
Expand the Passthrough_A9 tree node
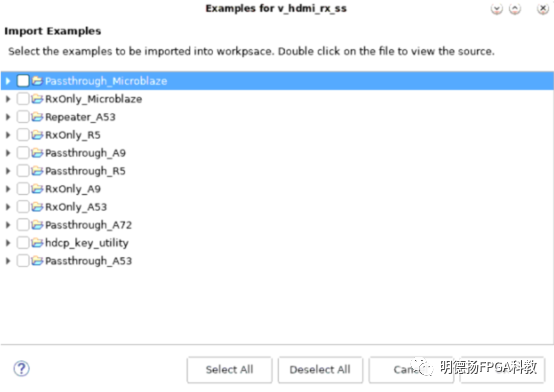pyautogui.click(x=8, y=153)
